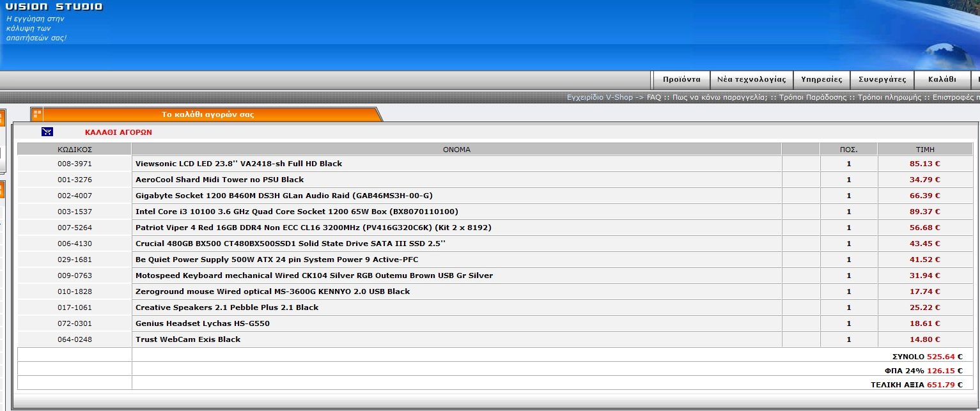Image resolution: width=980 pixels, height=411 pixels.
Task: Click the ΤΙΜΗ column header
Action: 925,149
